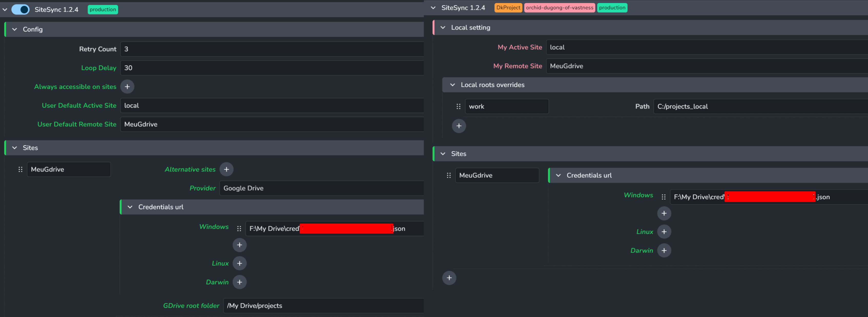Grab the drag handle beside work root
868x317 pixels.
tap(458, 107)
